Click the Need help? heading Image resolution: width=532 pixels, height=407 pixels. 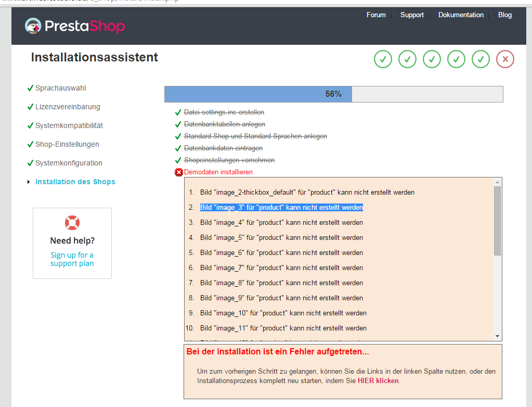click(x=72, y=240)
